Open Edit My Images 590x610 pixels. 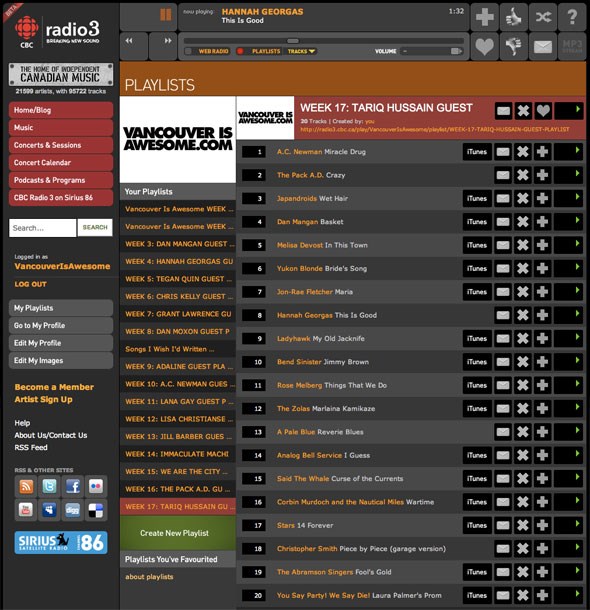[61, 361]
